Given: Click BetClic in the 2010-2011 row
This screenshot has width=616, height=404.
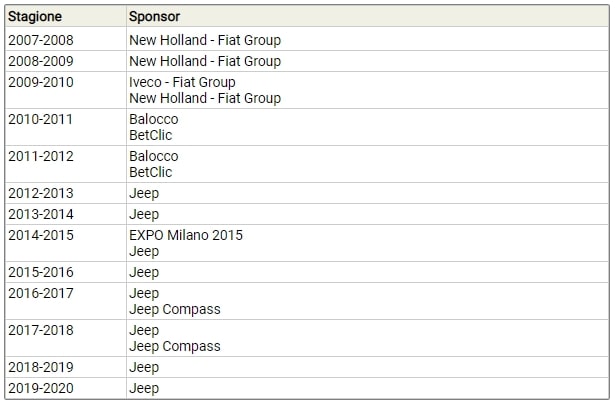Looking at the screenshot, I should [151, 135].
